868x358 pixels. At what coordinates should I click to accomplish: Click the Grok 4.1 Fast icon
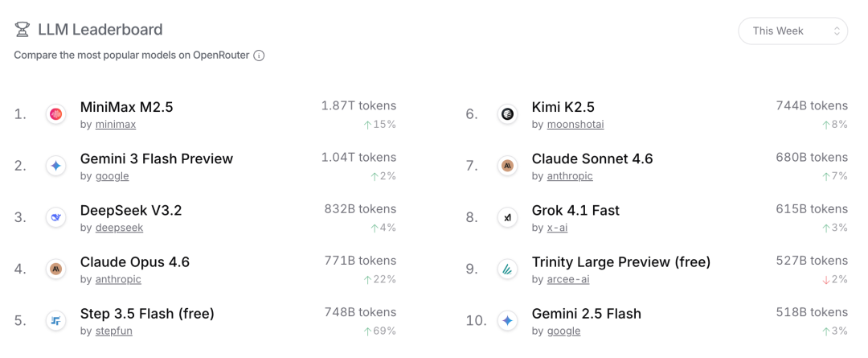(507, 217)
